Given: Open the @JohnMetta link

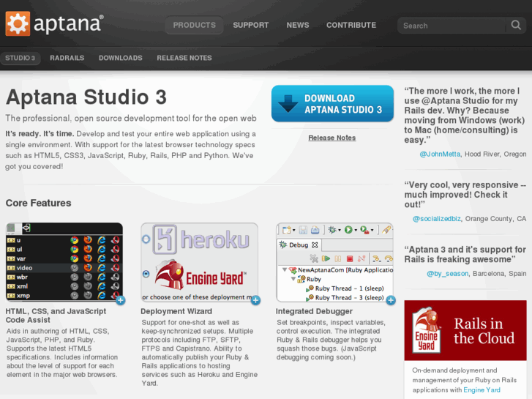Looking at the screenshot, I should coord(440,154).
